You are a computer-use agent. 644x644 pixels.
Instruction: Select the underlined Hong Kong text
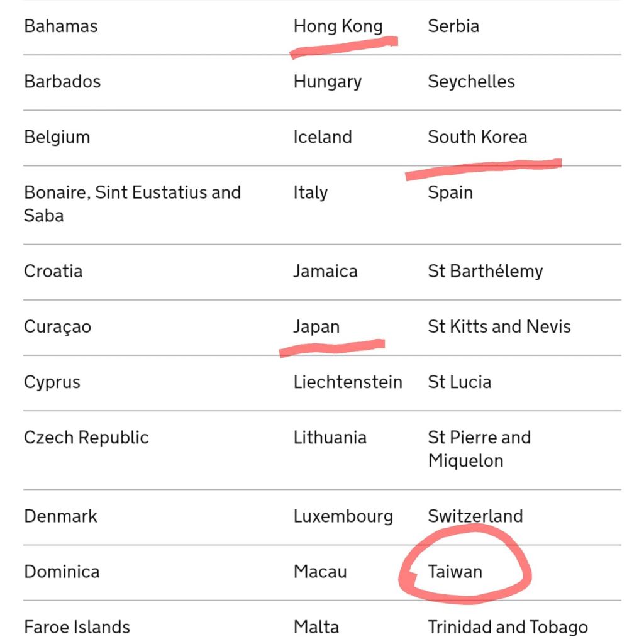pos(338,26)
